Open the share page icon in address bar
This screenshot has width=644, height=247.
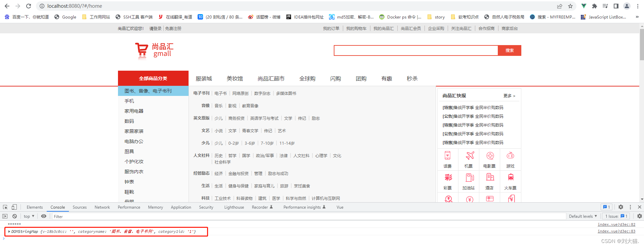tap(560, 6)
